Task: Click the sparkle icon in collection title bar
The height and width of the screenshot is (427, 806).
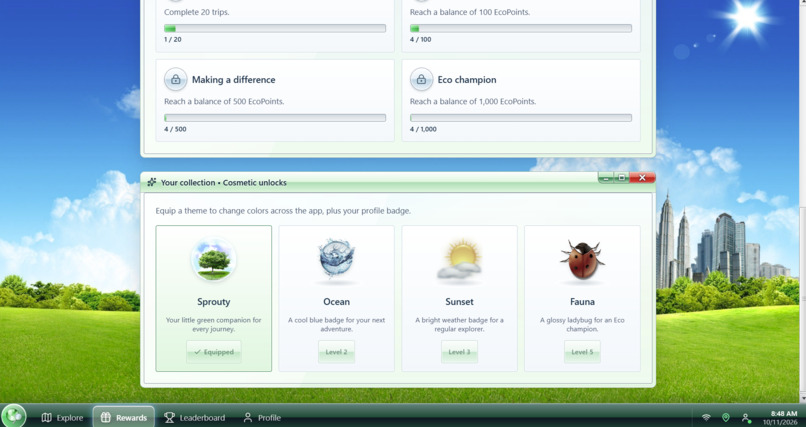Action: click(x=152, y=182)
